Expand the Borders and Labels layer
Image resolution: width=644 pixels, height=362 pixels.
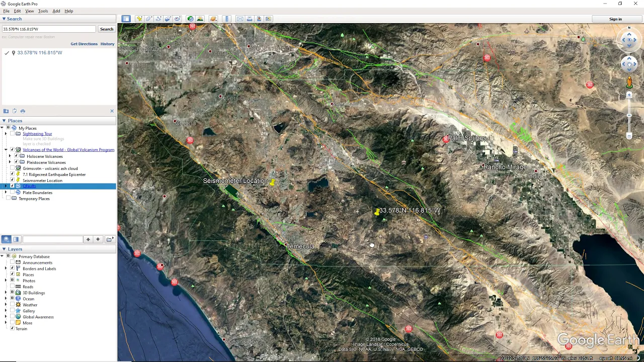[6, 268]
